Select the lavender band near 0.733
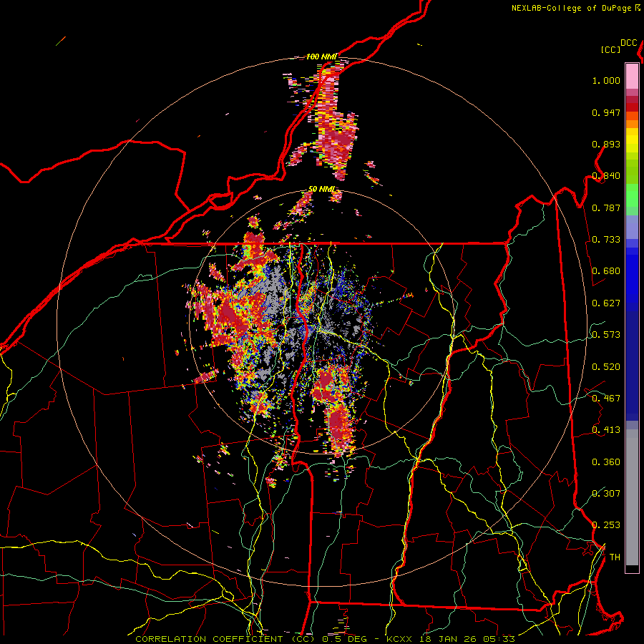The height and width of the screenshot is (644, 644). coord(632,227)
